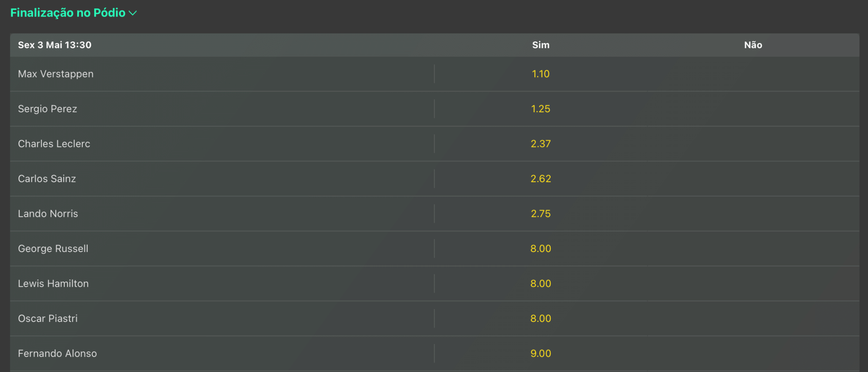Image resolution: width=868 pixels, height=372 pixels.
Task: Select Fernando Alonso Sim odds 9.00
Action: tap(541, 353)
